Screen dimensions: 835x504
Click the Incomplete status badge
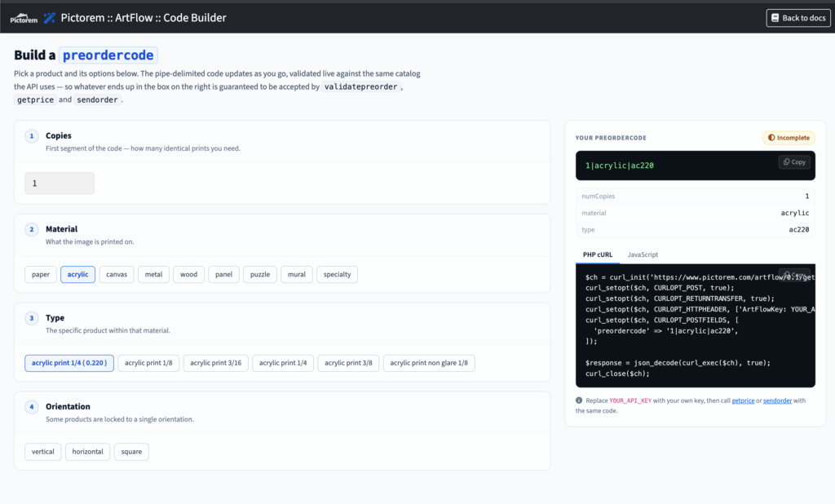(x=789, y=138)
